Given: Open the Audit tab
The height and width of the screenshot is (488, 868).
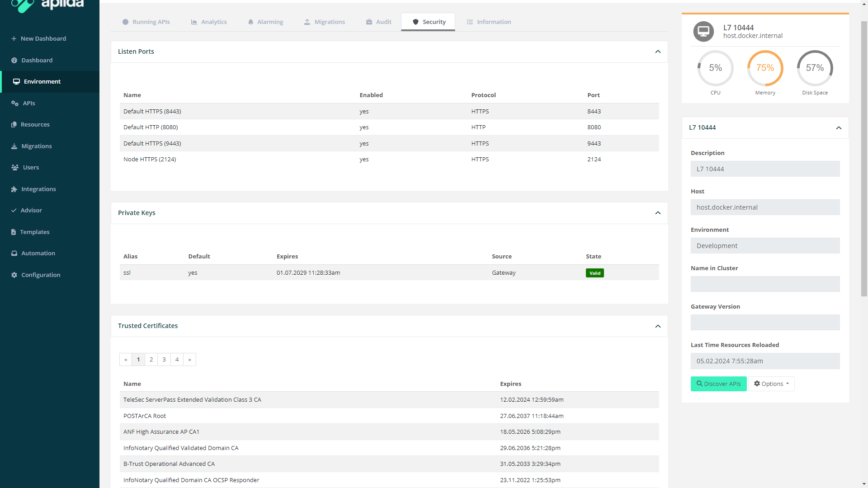Looking at the screenshot, I should point(378,22).
